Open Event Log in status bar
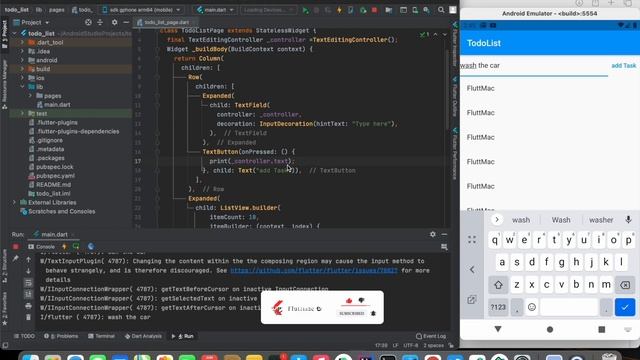This screenshot has width=640, height=360. tap(431, 336)
